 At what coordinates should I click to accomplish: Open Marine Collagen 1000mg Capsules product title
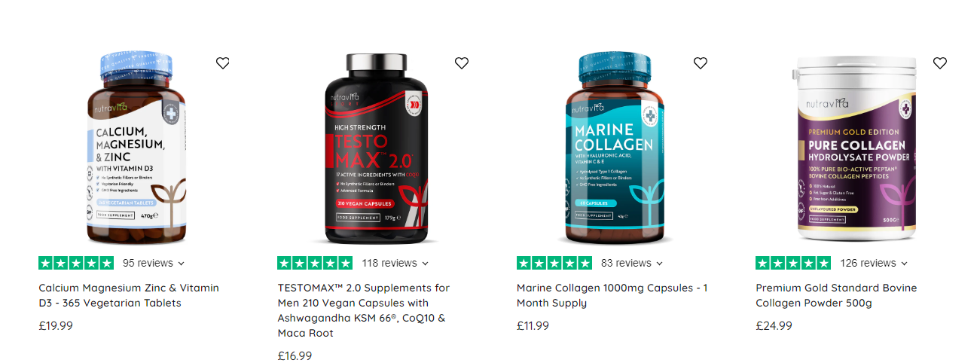click(x=612, y=295)
